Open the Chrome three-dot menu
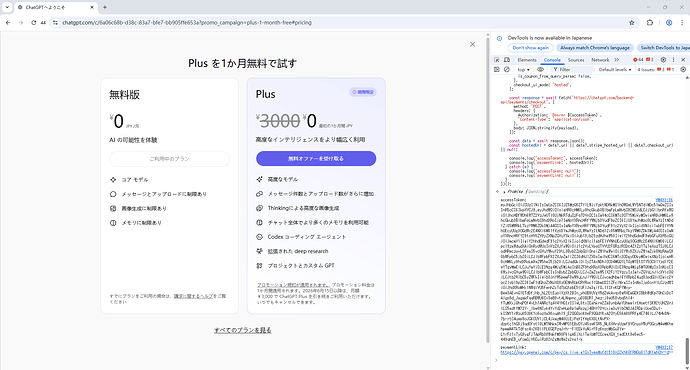Screen dimensions: 690x370 tap(682, 22)
